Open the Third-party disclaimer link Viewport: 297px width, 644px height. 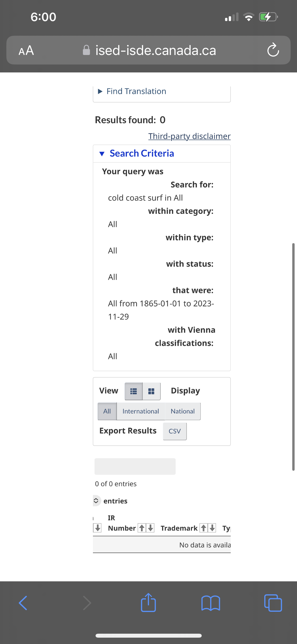pos(189,136)
